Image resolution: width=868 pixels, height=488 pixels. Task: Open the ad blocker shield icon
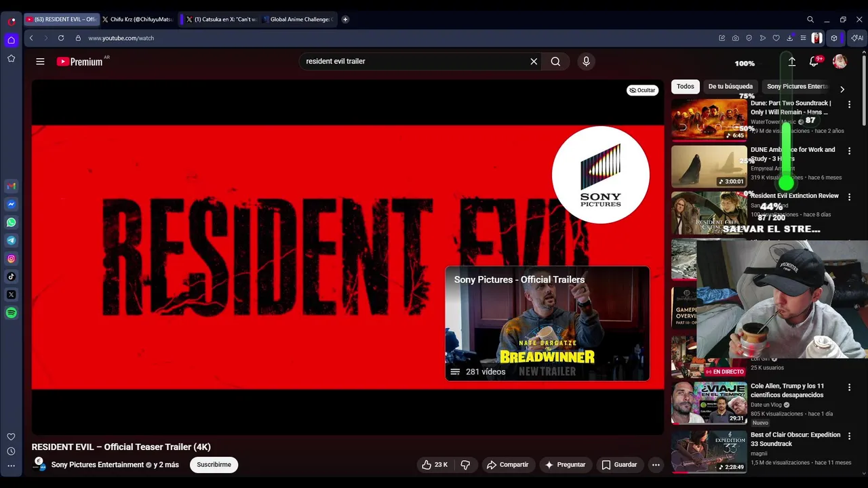tap(749, 38)
